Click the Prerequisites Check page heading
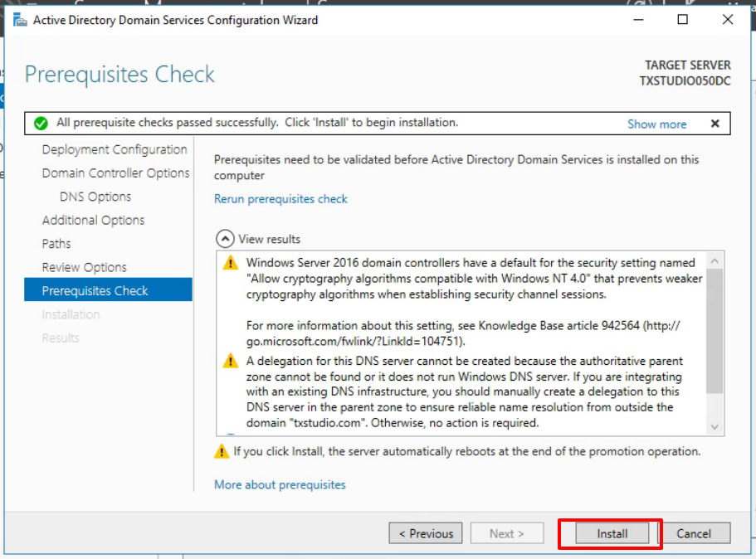 [x=119, y=75]
